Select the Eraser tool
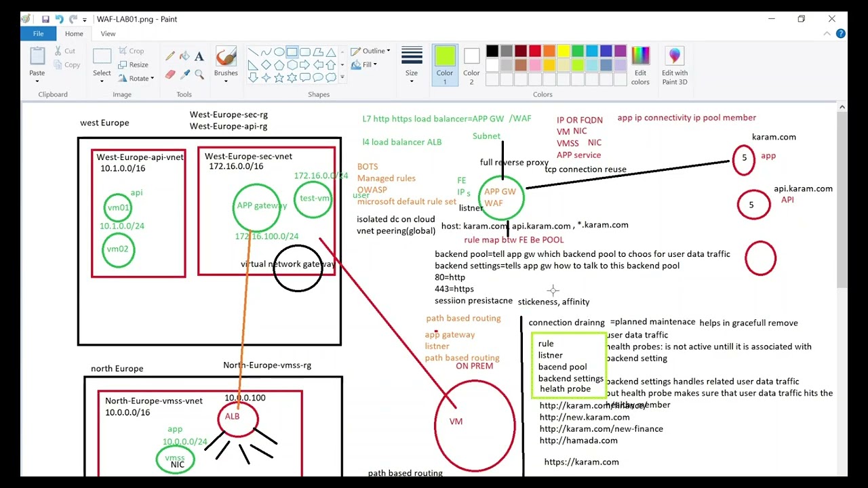 point(170,74)
